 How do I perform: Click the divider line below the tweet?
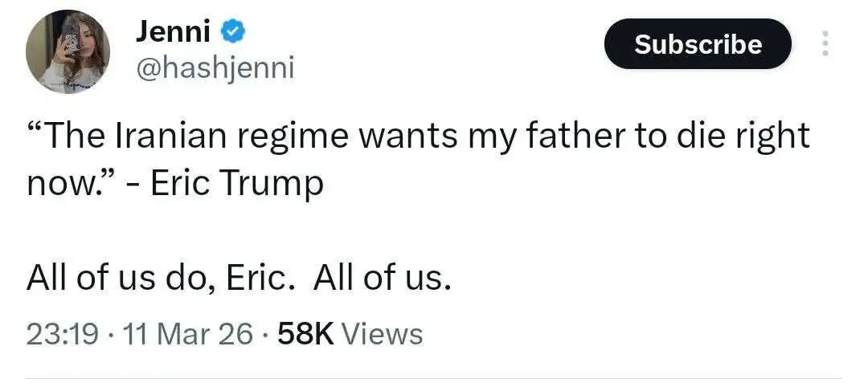pyautogui.click(x=434, y=378)
